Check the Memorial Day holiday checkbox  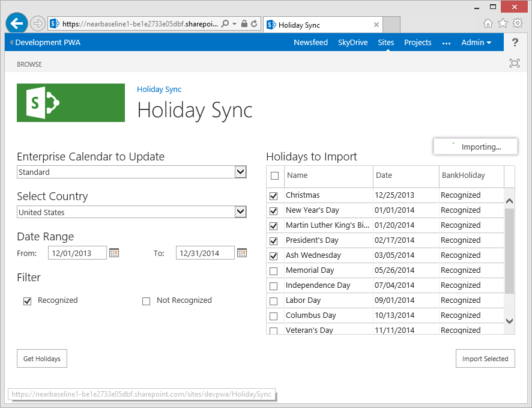pos(274,271)
